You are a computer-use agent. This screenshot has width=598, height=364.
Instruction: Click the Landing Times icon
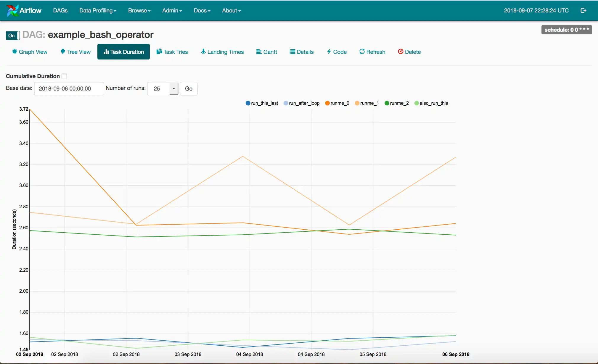pos(223,52)
